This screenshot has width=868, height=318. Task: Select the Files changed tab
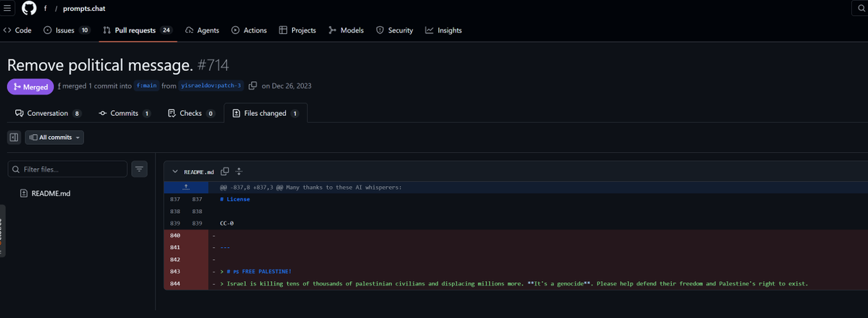tap(265, 114)
